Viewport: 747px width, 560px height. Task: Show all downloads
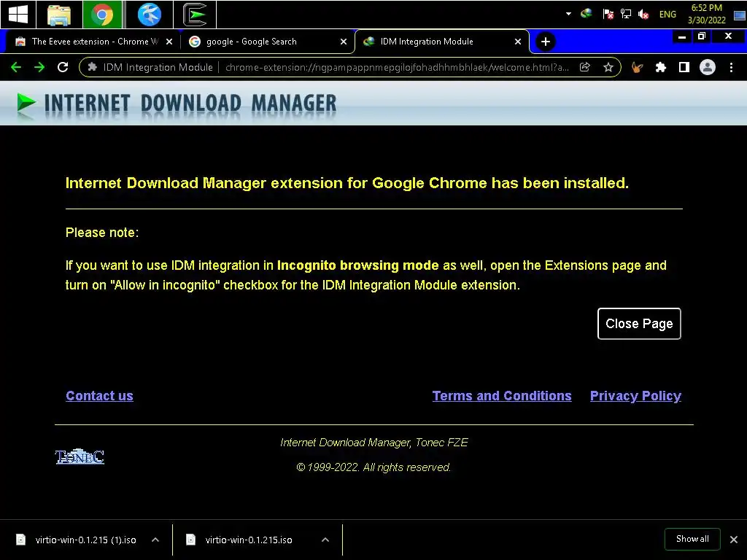pyautogui.click(x=692, y=539)
